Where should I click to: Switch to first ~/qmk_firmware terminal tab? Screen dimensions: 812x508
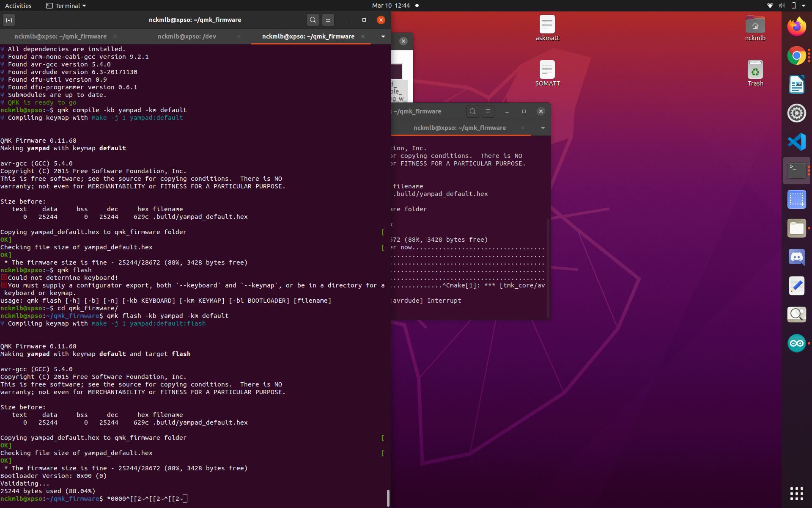pyautogui.click(x=60, y=36)
